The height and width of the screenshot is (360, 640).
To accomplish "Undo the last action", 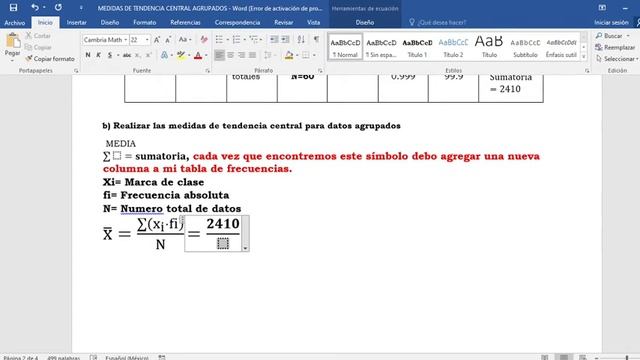I will pos(35,7).
